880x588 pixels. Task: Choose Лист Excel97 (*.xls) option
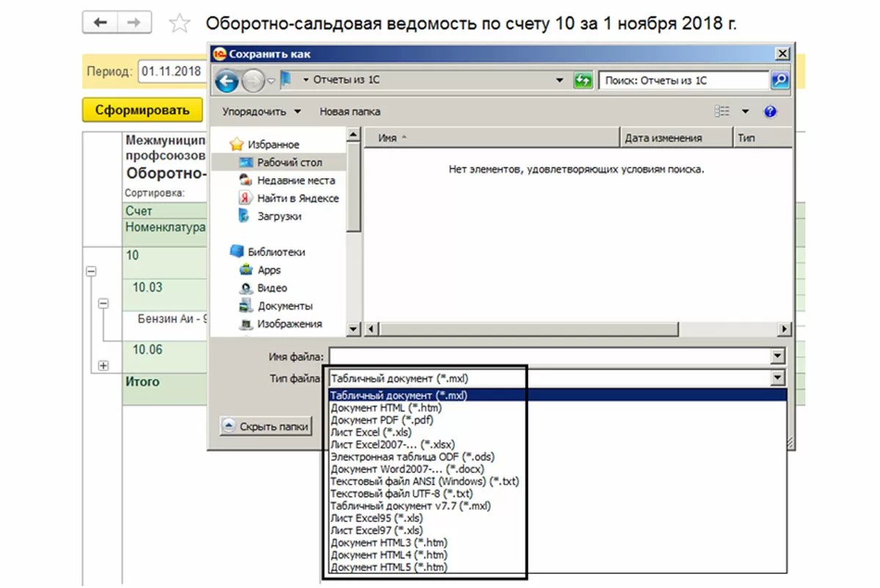557,530
